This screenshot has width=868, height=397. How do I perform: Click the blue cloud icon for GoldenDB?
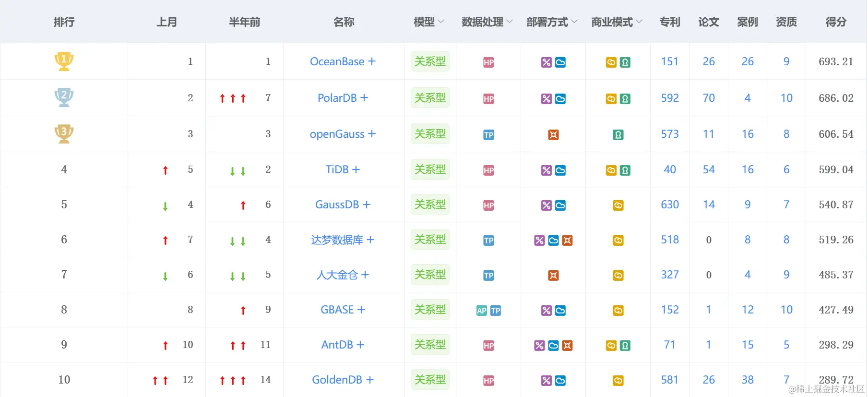click(560, 381)
